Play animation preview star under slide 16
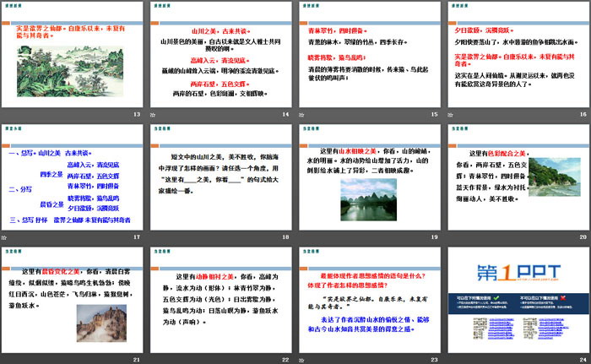Image resolution: width=591 pixels, height=364 pixels. point(450,115)
